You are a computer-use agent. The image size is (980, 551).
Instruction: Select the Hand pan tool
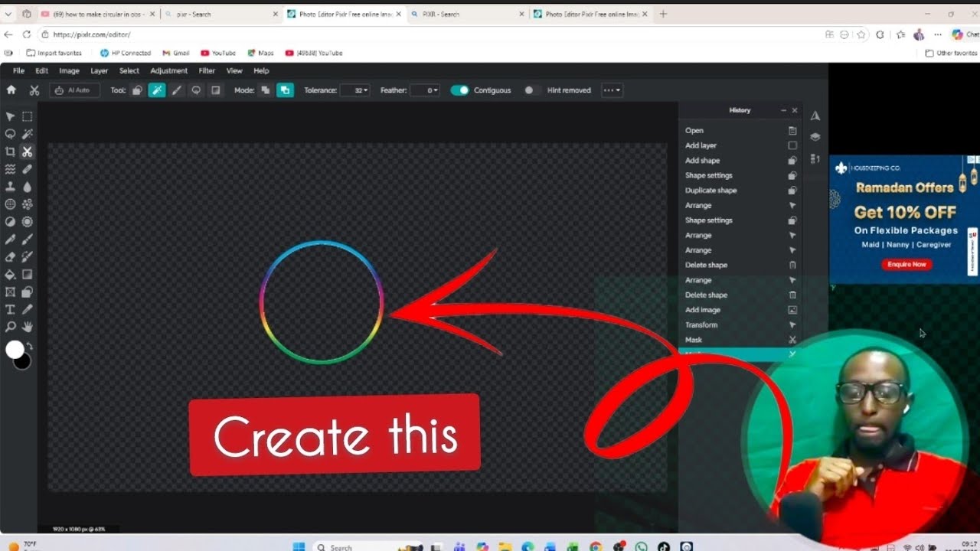click(27, 327)
